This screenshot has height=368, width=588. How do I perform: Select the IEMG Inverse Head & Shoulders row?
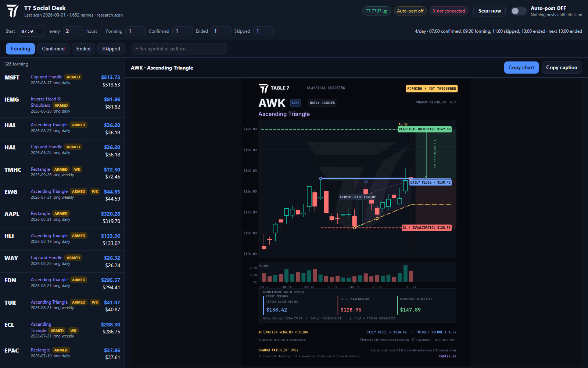pos(62,105)
